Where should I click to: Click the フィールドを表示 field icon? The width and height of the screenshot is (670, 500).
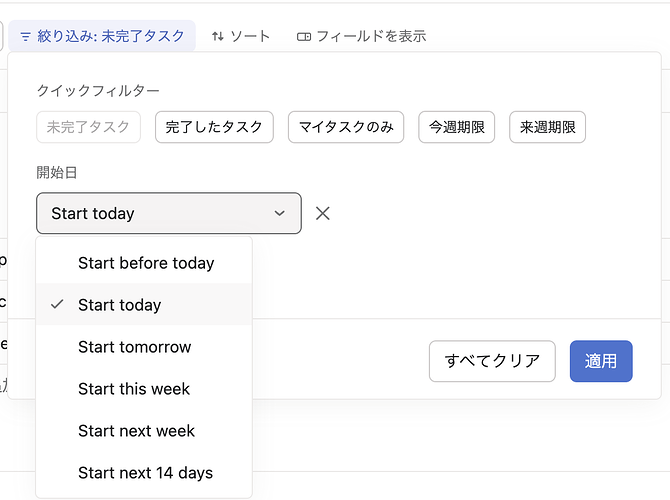(304, 36)
